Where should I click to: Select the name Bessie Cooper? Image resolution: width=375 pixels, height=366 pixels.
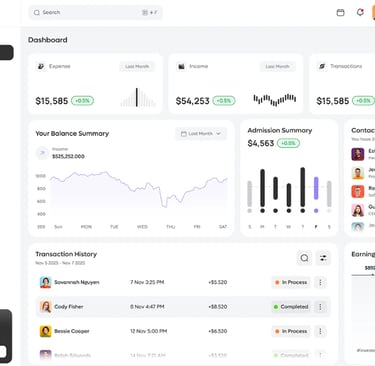(x=72, y=331)
